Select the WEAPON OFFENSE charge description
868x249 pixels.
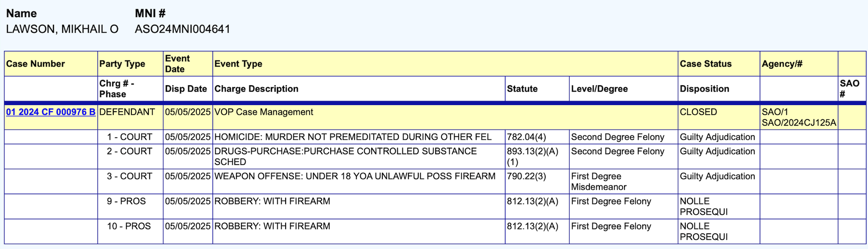click(x=355, y=176)
